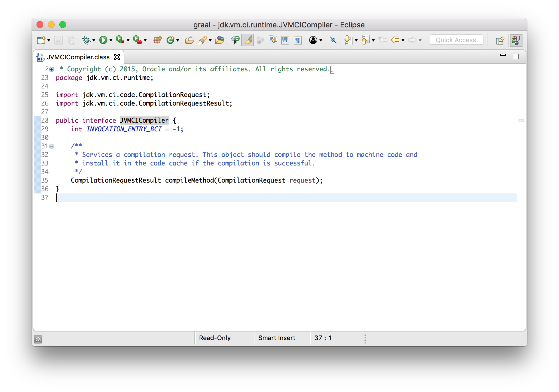Start debugging with the bug icon
559x392 pixels.
pos(86,40)
